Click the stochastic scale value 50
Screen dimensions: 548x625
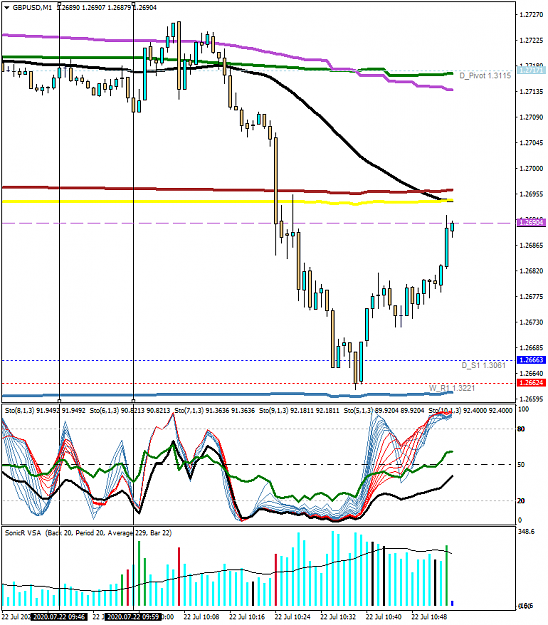521,465
